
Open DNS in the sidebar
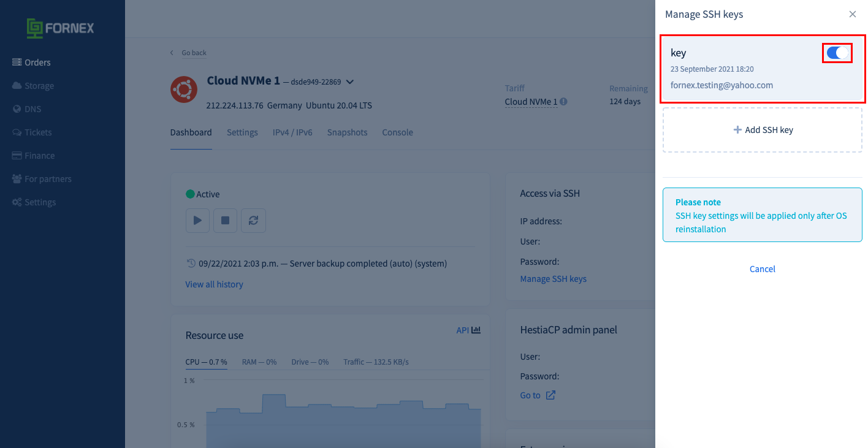27,109
